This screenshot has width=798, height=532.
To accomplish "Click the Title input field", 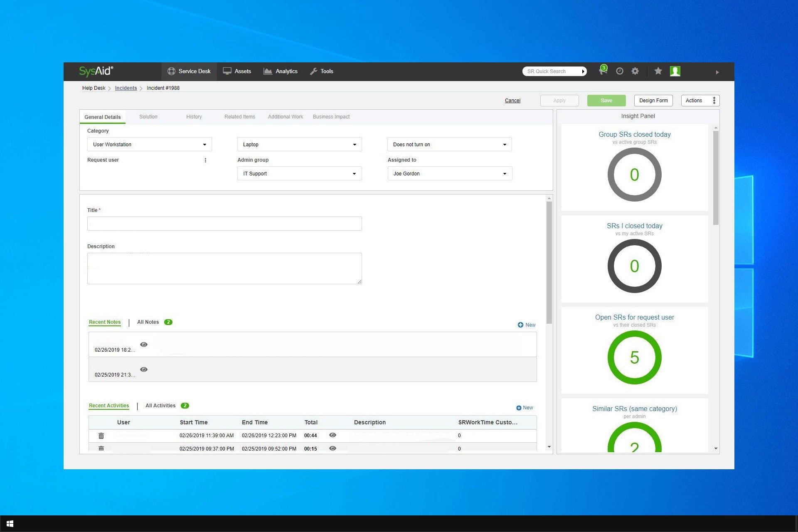I will pos(224,223).
